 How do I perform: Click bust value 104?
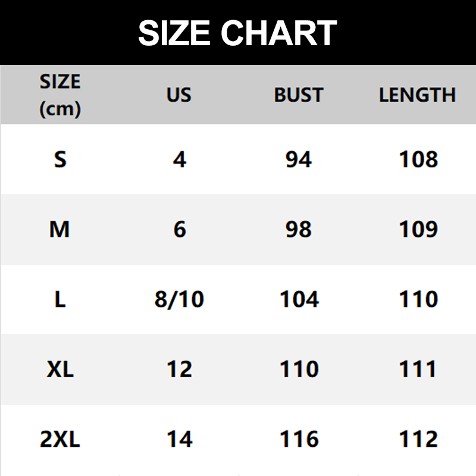(299, 299)
